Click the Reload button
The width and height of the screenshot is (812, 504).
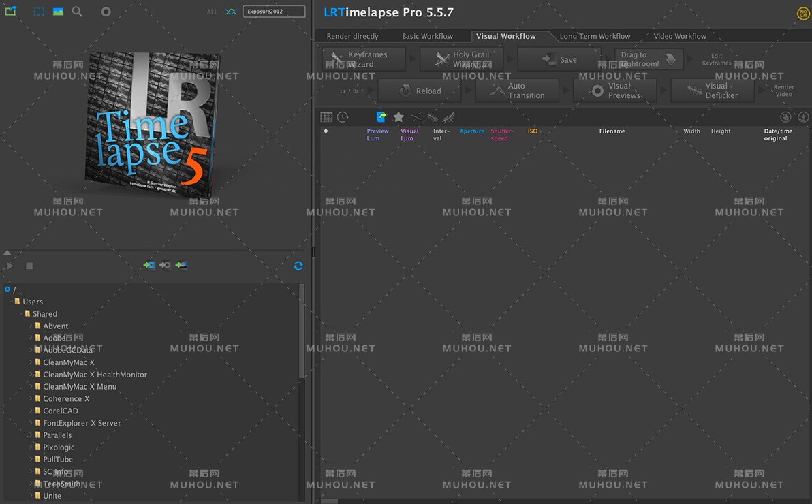coord(420,91)
